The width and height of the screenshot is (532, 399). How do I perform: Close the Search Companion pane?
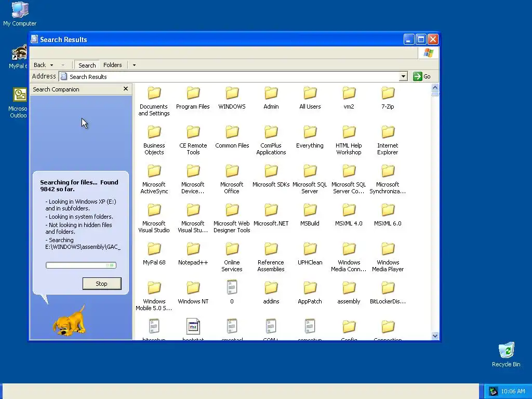(126, 88)
